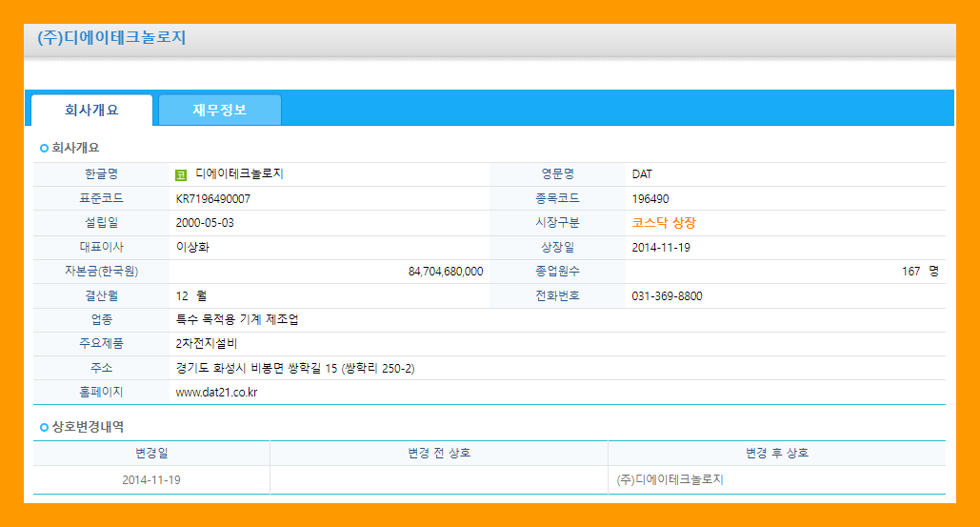This screenshot has width=980, height=527.
Task: Select the 회사개요 tab
Action: pyautogui.click(x=91, y=110)
